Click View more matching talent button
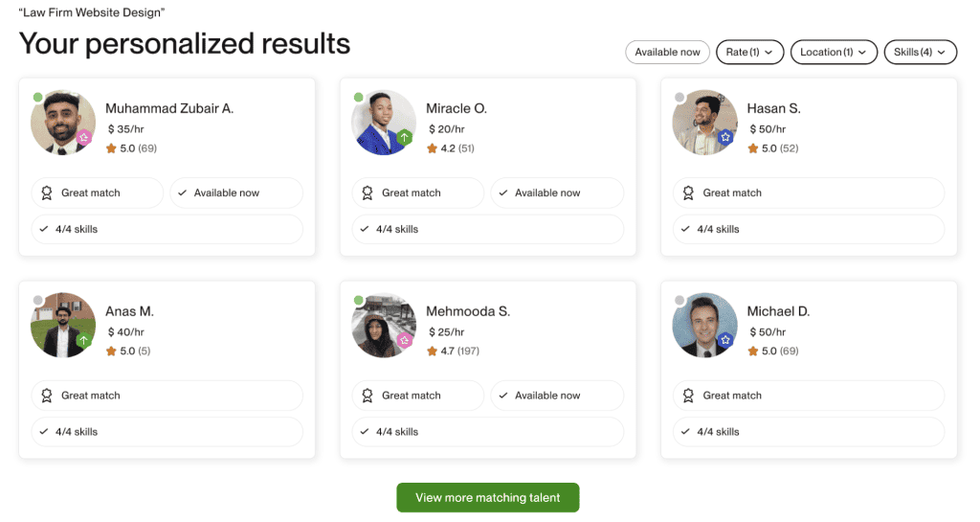Image resolution: width=980 pixels, height=522 pixels. [488, 498]
